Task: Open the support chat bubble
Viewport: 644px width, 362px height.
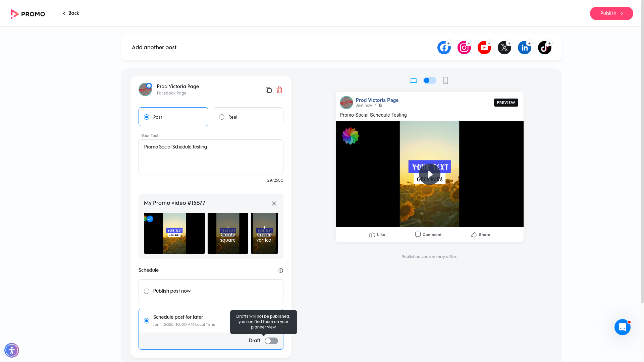Action: [623, 327]
